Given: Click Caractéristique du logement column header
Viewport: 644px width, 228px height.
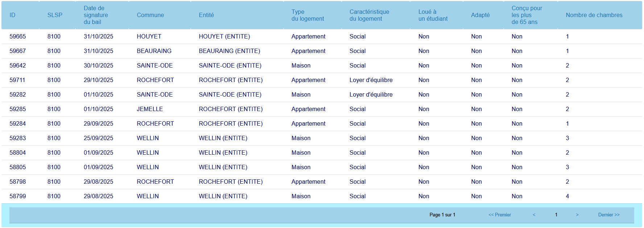Looking at the screenshot, I should (369, 15).
